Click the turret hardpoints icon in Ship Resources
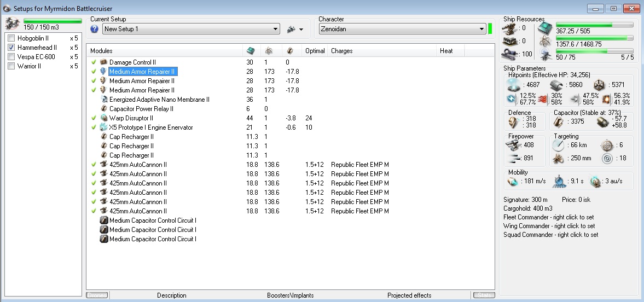The height and width of the screenshot is (302, 644). point(510,28)
